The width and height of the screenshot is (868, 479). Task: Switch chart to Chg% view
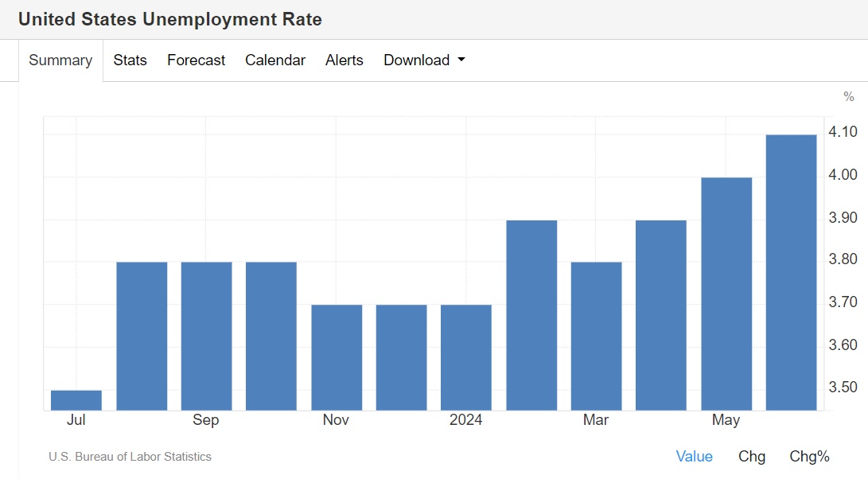point(809,456)
